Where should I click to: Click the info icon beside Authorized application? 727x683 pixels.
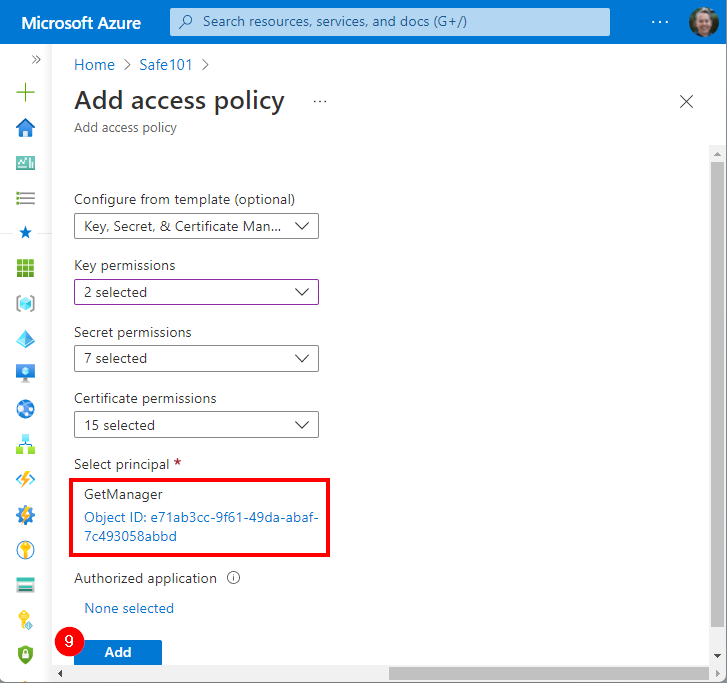click(x=234, y=578)
